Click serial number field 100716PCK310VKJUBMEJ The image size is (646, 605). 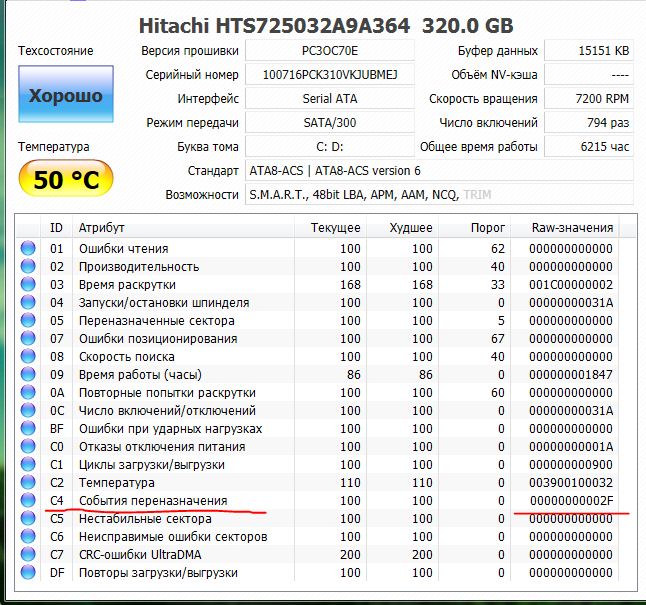coord(330,75)
